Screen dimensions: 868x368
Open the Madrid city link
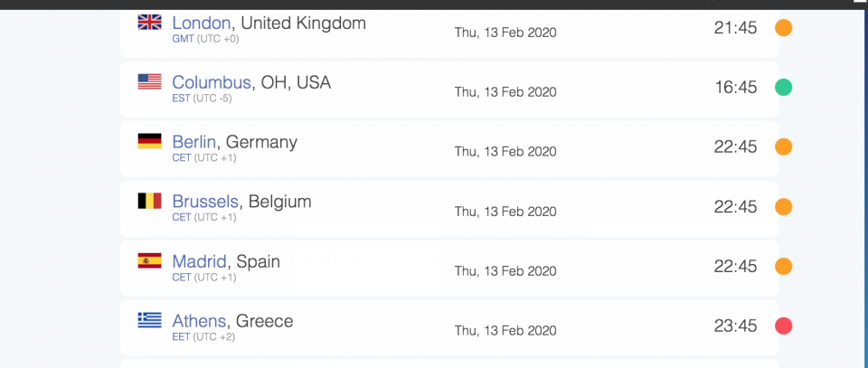[199, 261]
